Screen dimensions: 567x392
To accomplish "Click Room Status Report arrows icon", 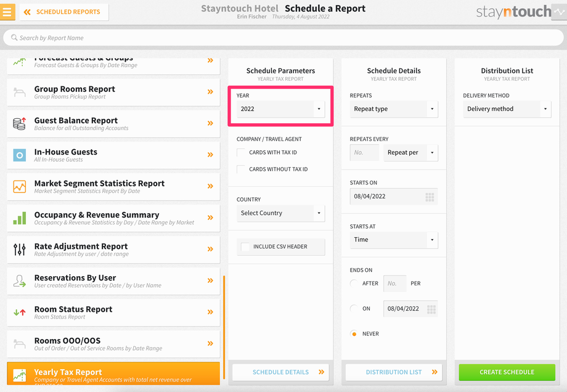I will pyautogui.click(x=20, y=312).
